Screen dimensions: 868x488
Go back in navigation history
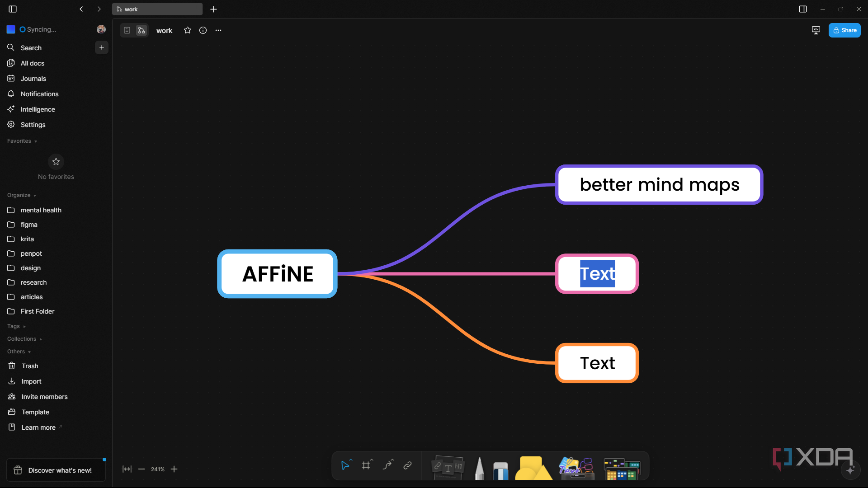[x=81, y=9]
